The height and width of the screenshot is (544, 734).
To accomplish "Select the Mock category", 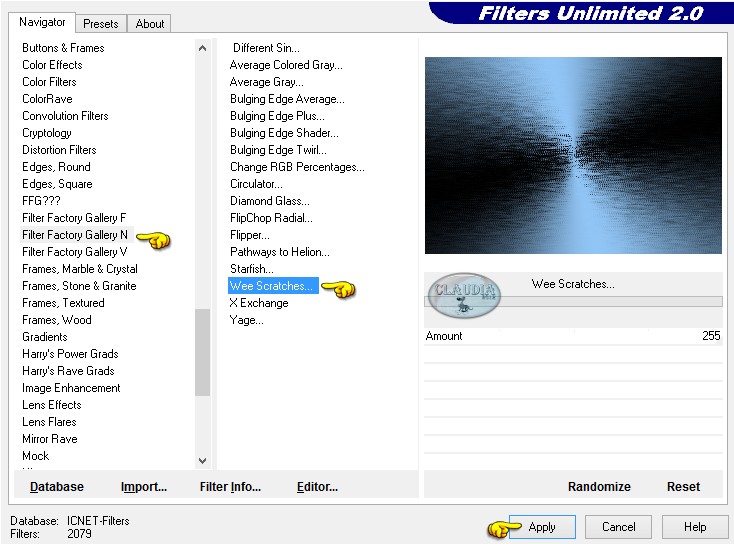I will (36, 456).
